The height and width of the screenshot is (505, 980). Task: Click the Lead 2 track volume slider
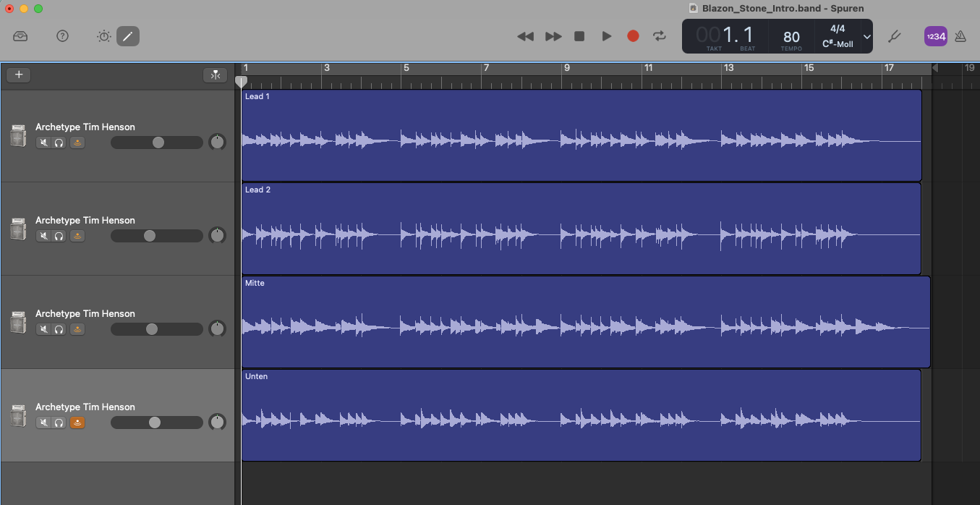pos(157,236)
